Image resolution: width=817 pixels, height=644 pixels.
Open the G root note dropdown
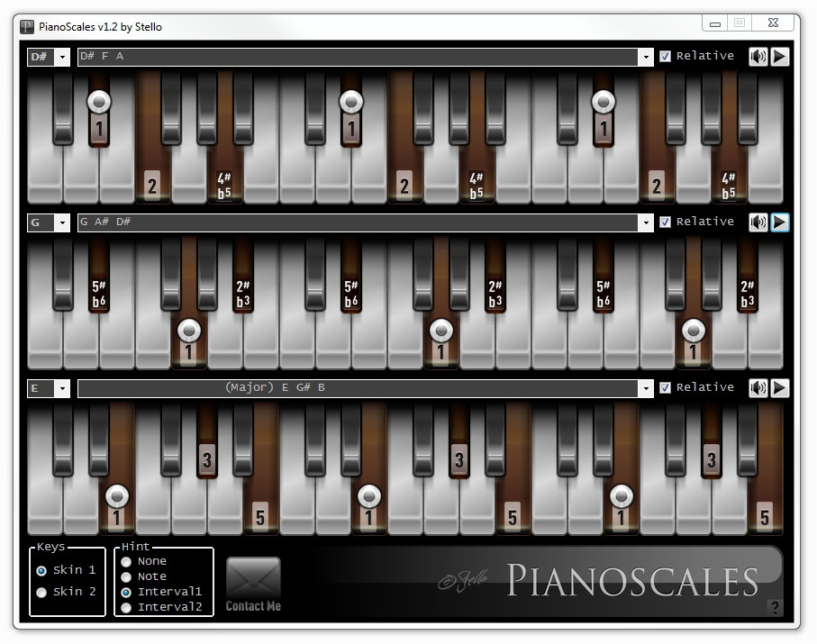tap(62, 223)
